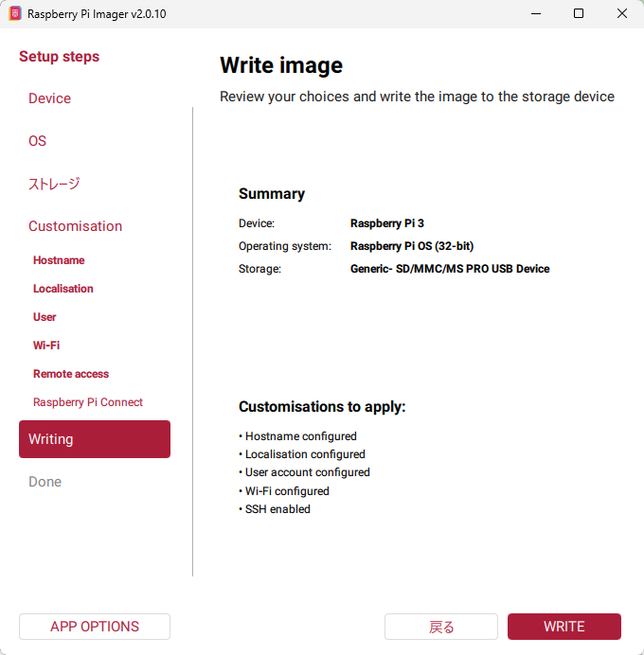Viewport: 644px width, 655px height.
Task: Jump to Localisation customisation
Action: coord(63,289)
